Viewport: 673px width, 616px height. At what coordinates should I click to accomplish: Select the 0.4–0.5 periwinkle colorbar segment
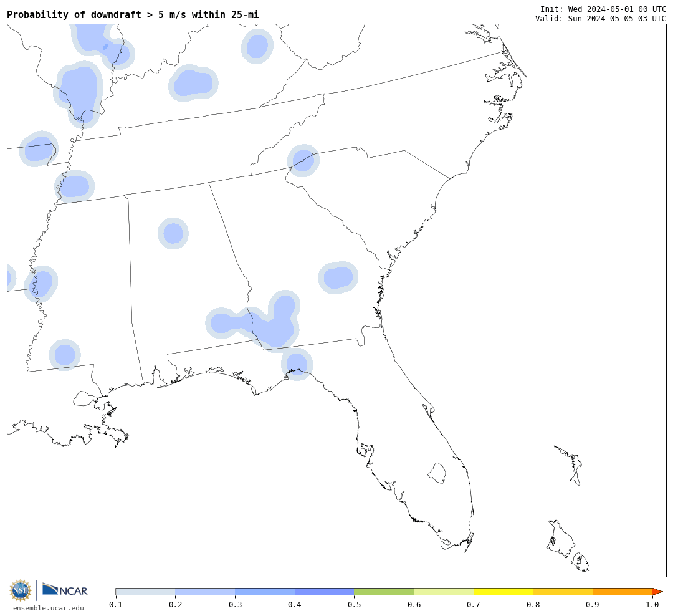[x=325, y=592]
